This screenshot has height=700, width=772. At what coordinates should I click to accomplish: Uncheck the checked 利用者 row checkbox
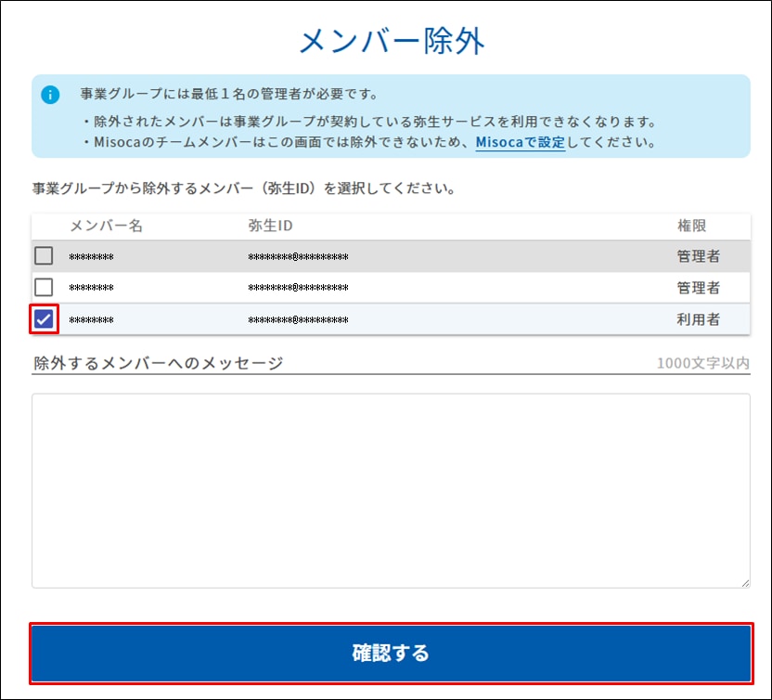44,319
